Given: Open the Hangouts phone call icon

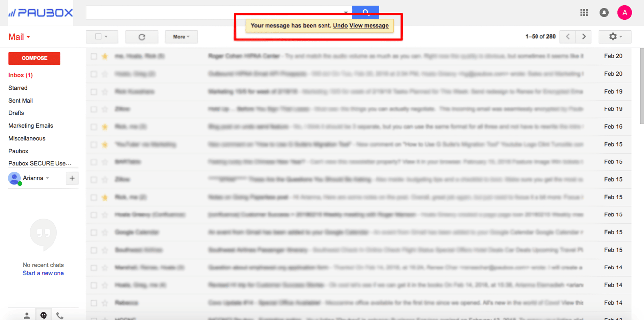Looking at the screenshot, I should [60, 315].
